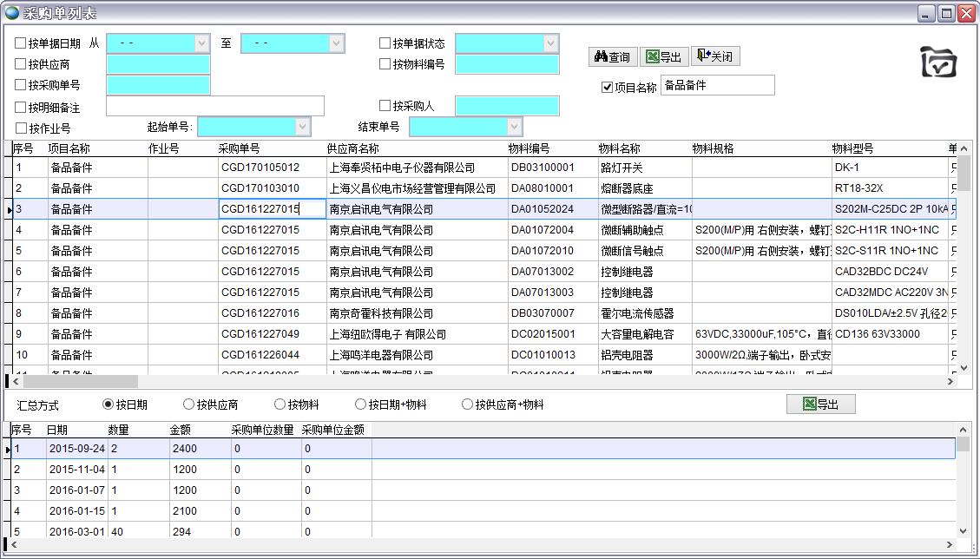
Task: Click the binoculars icon on the 查询 button
Action: tap(599, 57)
